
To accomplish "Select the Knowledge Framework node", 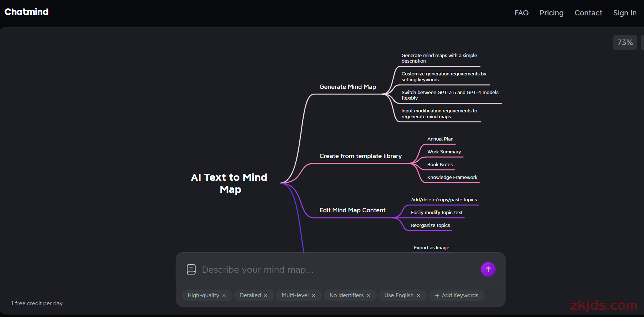I will pyautogui.click(x=452, y=178).
